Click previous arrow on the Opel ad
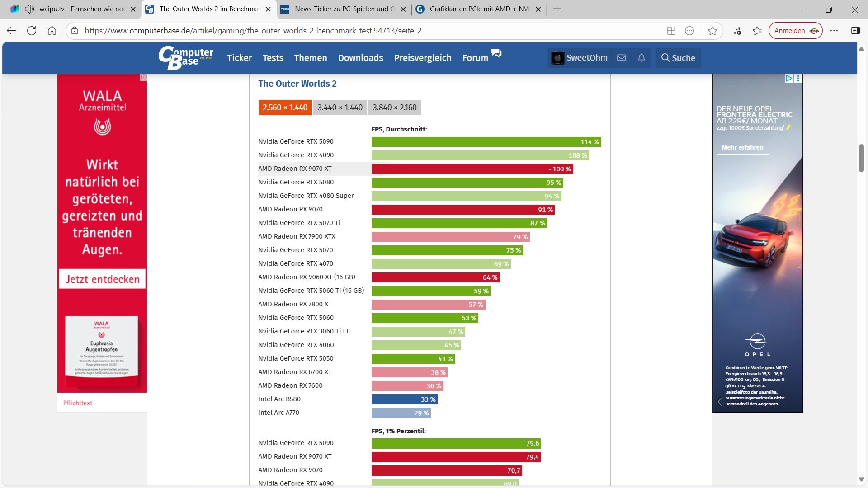 coord(720,402)
